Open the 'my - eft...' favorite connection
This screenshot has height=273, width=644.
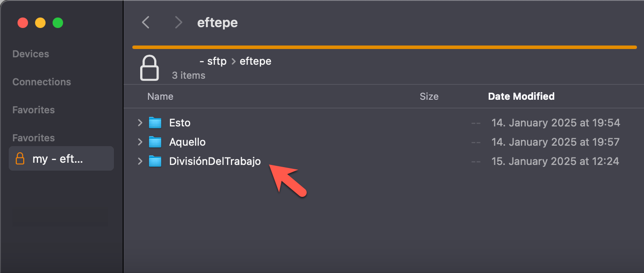point(57,159)
